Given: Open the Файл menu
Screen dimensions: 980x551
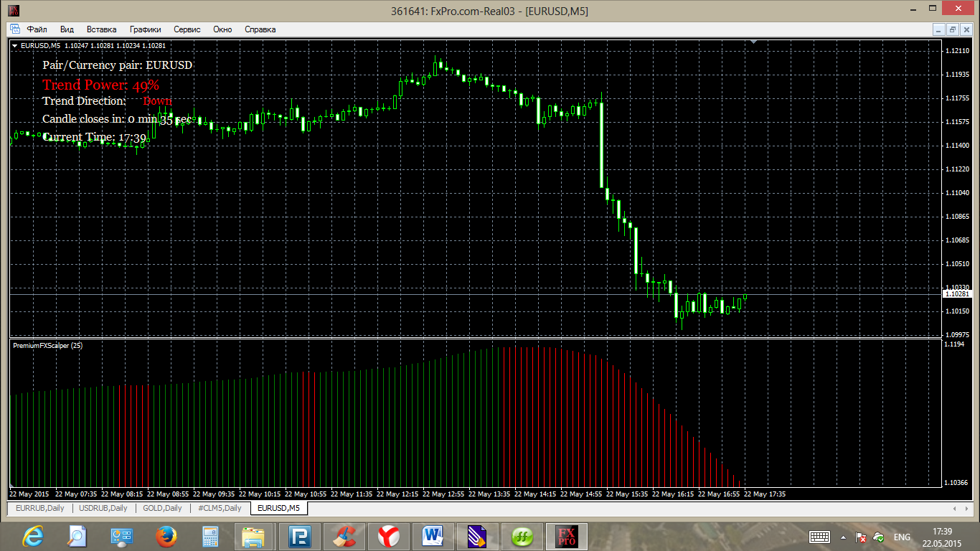Looking at the screenshot, I should coord(37,29).
